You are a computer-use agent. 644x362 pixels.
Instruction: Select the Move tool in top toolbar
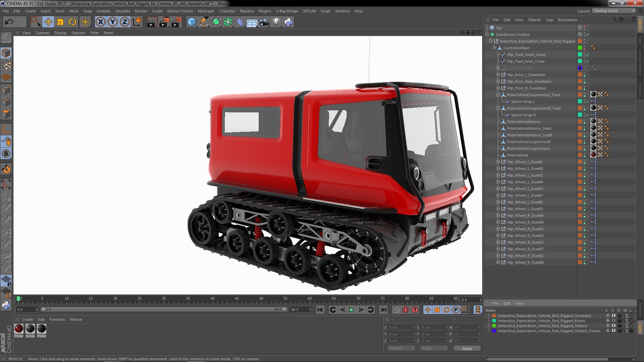[48, 22]
